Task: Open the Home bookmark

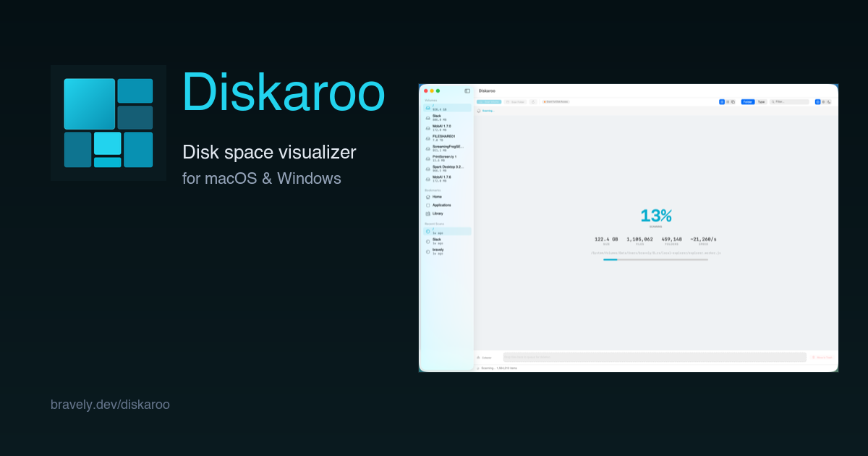Action: pos(447,197)
